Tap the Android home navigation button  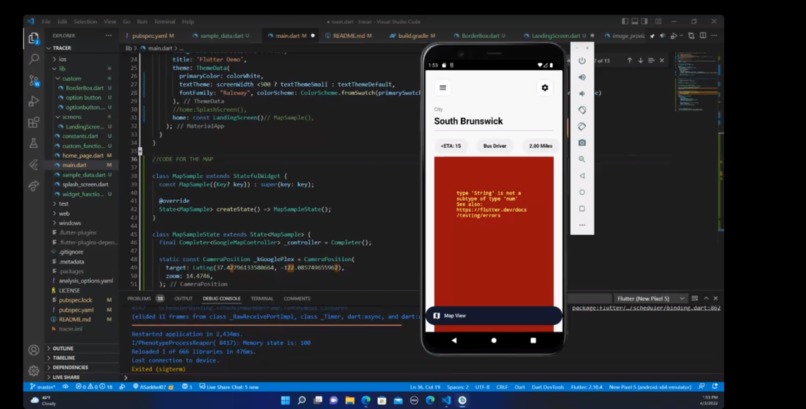point(493,340)
